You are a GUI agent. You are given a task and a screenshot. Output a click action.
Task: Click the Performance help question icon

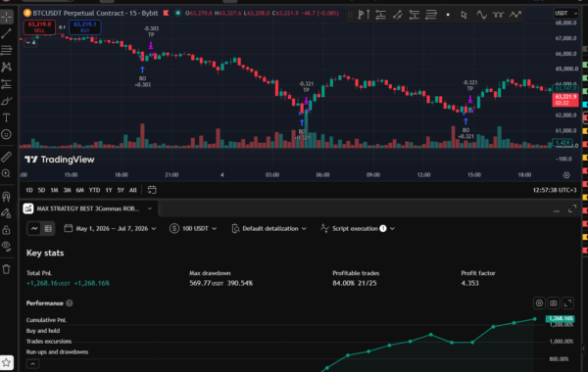pos(70,303)
